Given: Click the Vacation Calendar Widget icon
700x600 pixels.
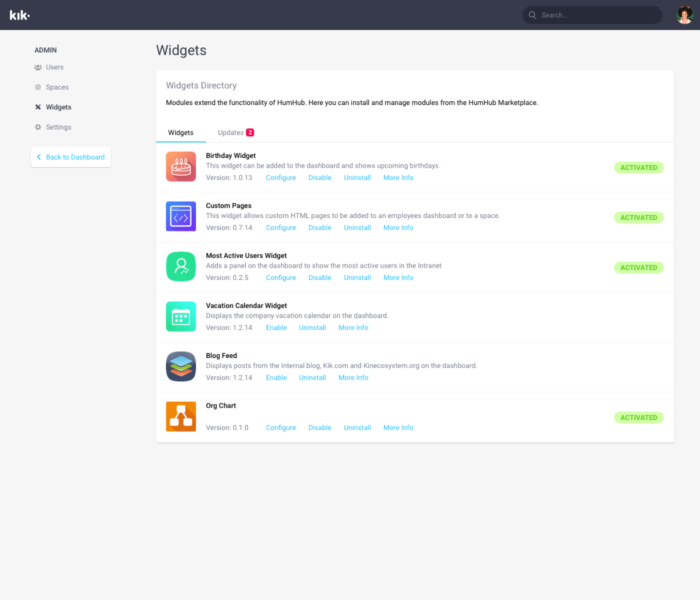Looking at the screenshot, I should point(181,316).
